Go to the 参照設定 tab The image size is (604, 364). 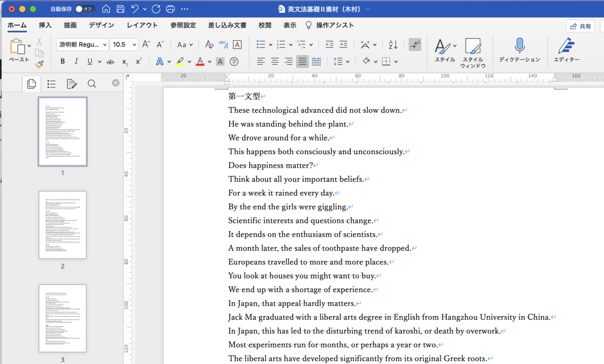(x=183, y=25)
